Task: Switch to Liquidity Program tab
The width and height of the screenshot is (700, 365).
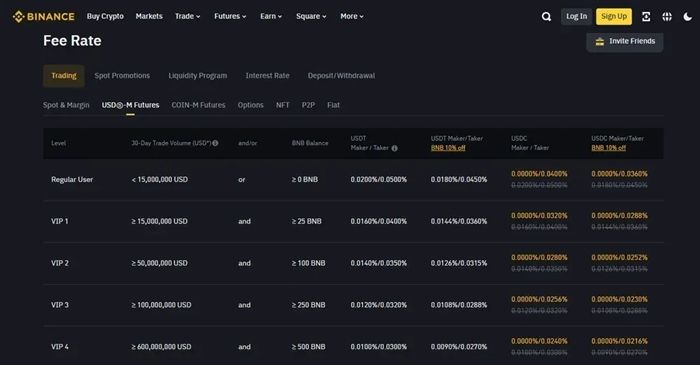Action: click(198, 76)
